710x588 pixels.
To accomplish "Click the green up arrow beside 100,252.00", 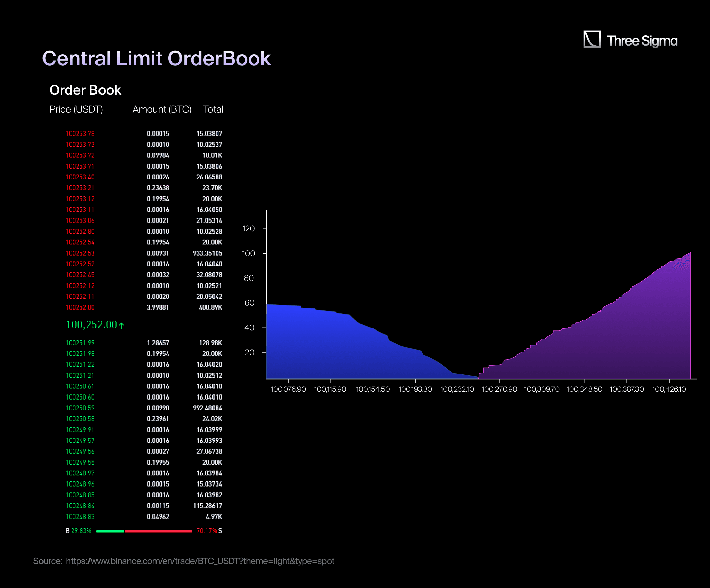I will [x=122, y=325].
